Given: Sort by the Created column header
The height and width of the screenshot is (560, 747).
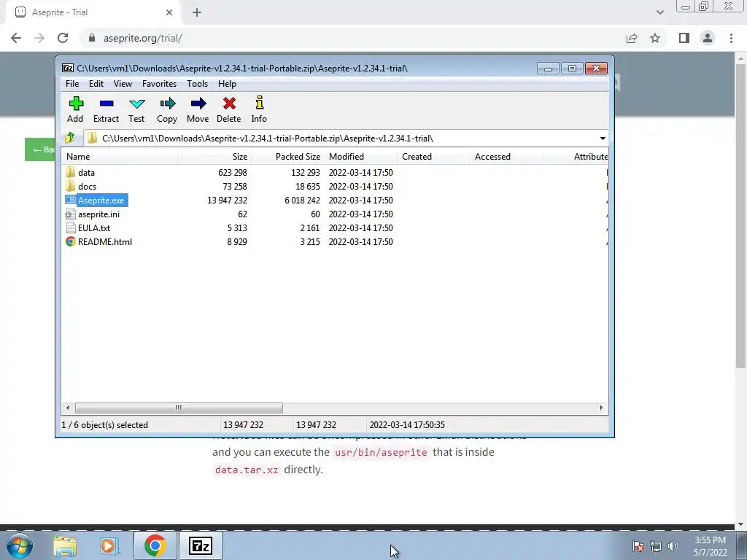Looking at the screenshot, I should pos(433,157).
